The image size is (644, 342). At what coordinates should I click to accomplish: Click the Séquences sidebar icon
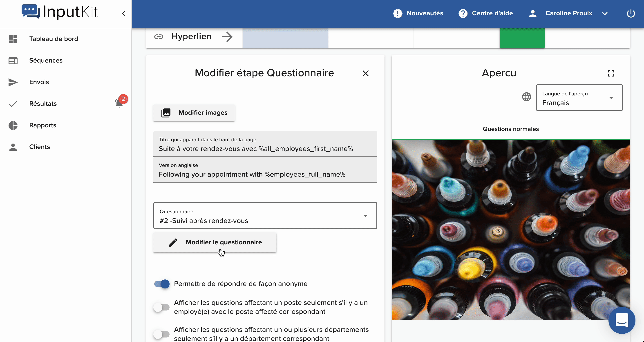13,61
